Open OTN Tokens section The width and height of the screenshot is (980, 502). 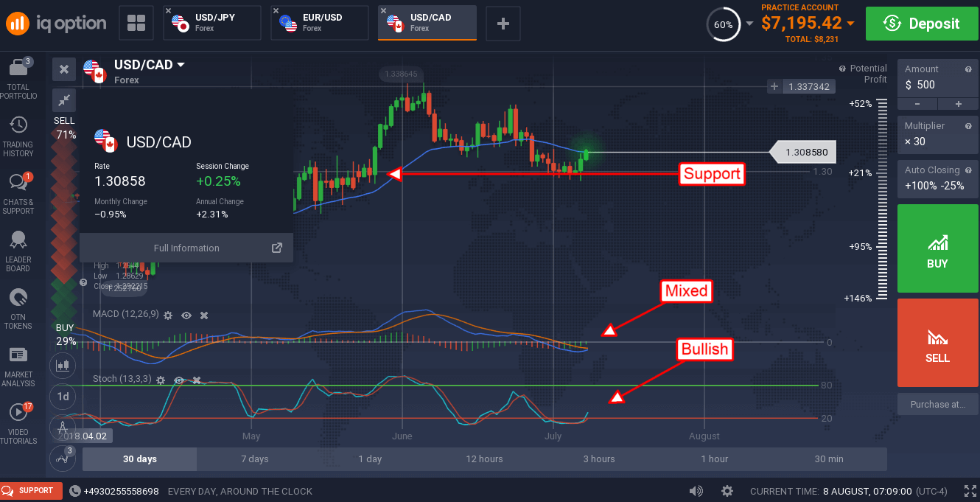pyautogui.click(x=18, y=309)
